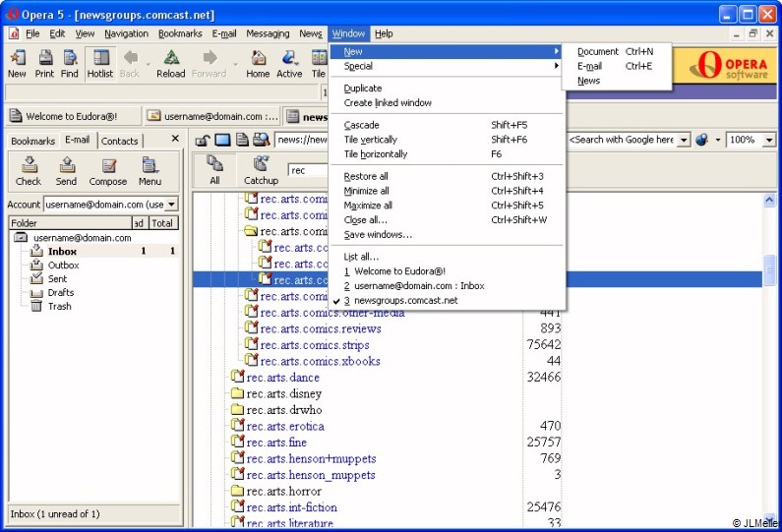The image size is (782, 532).
Task: Select checked window 3 newsgroups.comcast.net
Action: 447,301
